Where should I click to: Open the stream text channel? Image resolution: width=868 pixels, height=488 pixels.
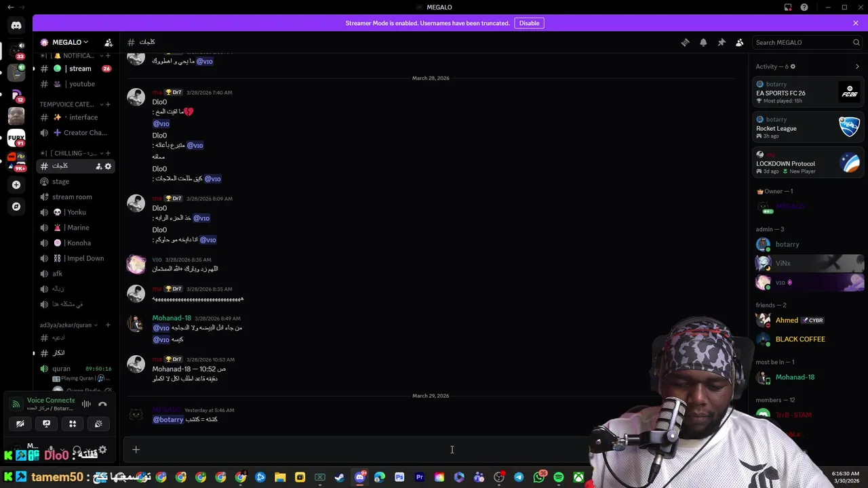click(x=75, y=68)
